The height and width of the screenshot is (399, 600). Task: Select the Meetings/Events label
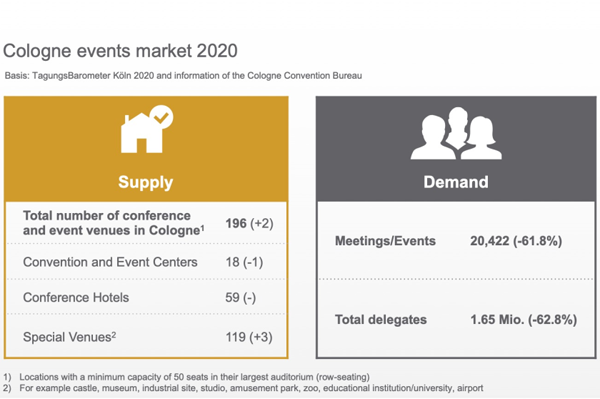pyautogui.click(x=385, y=241)
